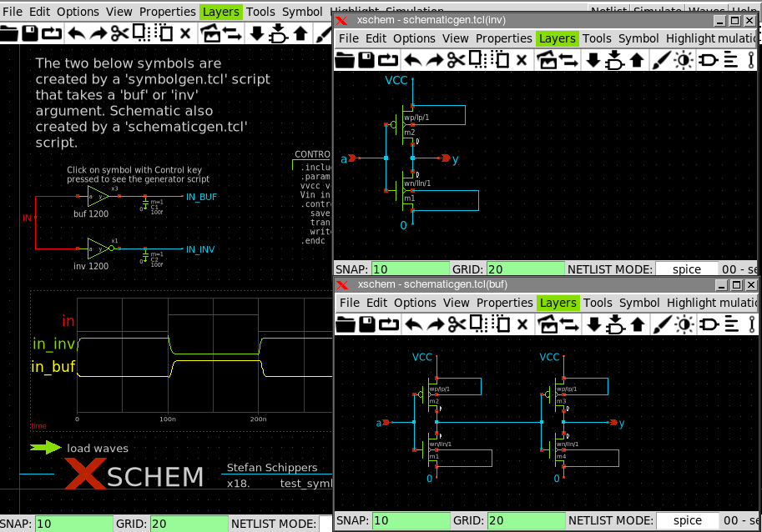Click the Undo arrow in the main window toolbar
The height and width of the screenshot is (532, 762).
(76, 33)
